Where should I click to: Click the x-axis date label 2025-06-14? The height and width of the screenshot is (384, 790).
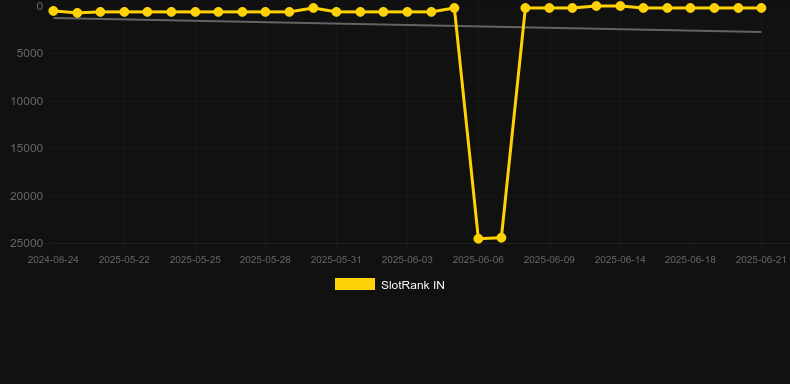620,260
